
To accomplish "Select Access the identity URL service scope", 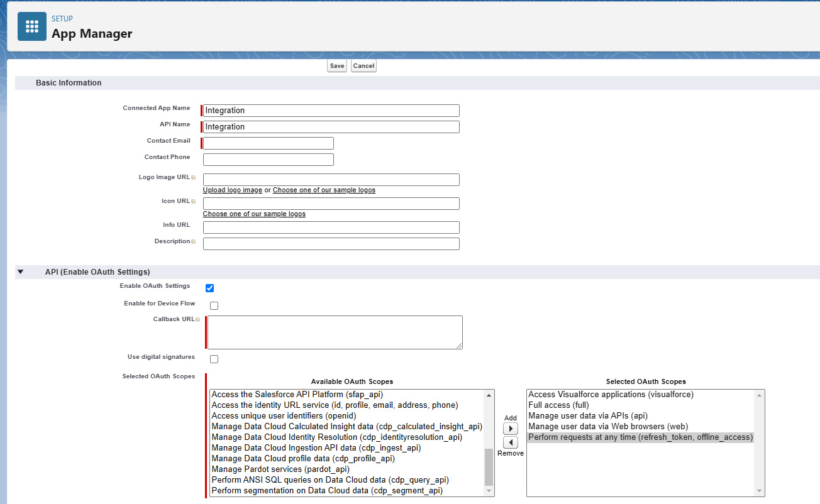I will coord(347,405).
